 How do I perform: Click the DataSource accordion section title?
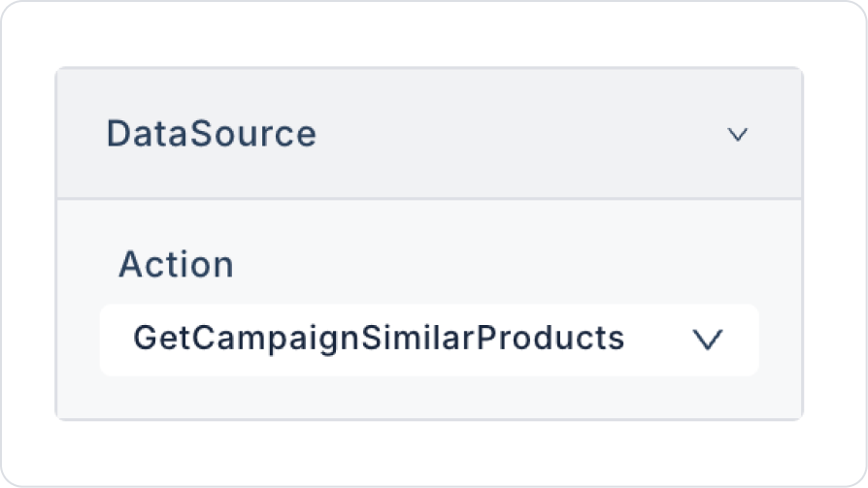click(211, 134)
